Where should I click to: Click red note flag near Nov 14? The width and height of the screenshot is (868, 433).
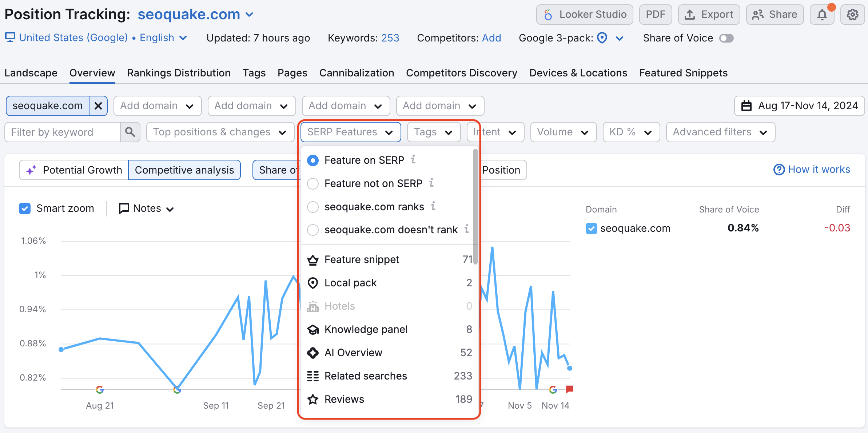pyautogui.click(x=570, y=389)
